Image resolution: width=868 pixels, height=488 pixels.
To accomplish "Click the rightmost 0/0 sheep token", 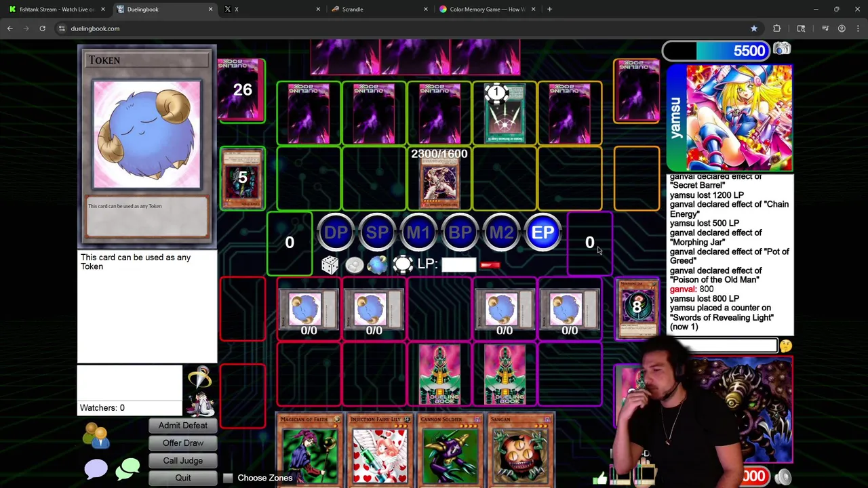I will click(570, 310).
